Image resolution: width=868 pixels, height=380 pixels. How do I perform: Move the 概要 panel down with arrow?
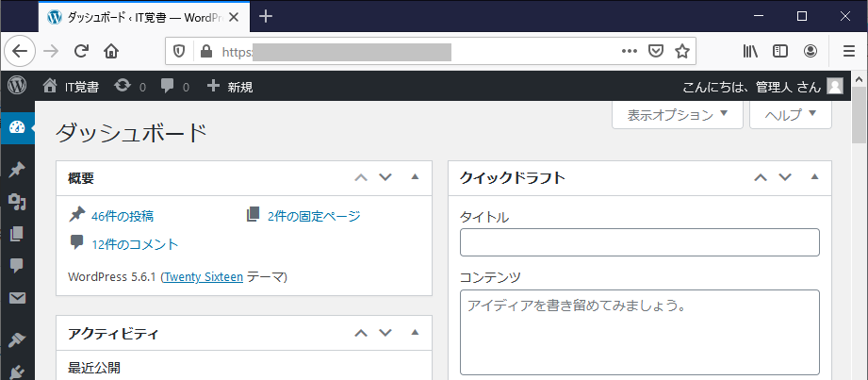[385, 177]
